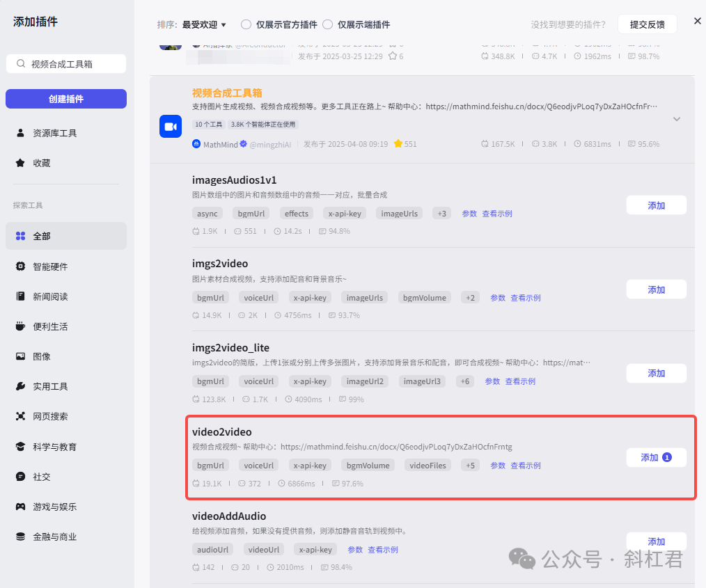Click the bgmVolume tag under video2video
The height and width of the screenshot is (588, 706).
tap(368, 466)
